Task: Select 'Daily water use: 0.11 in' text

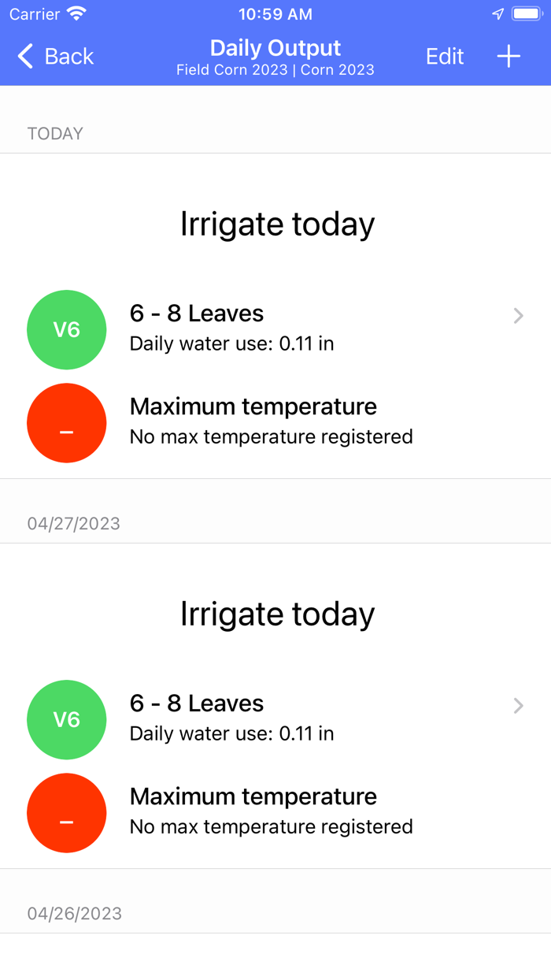Action: 231,343
